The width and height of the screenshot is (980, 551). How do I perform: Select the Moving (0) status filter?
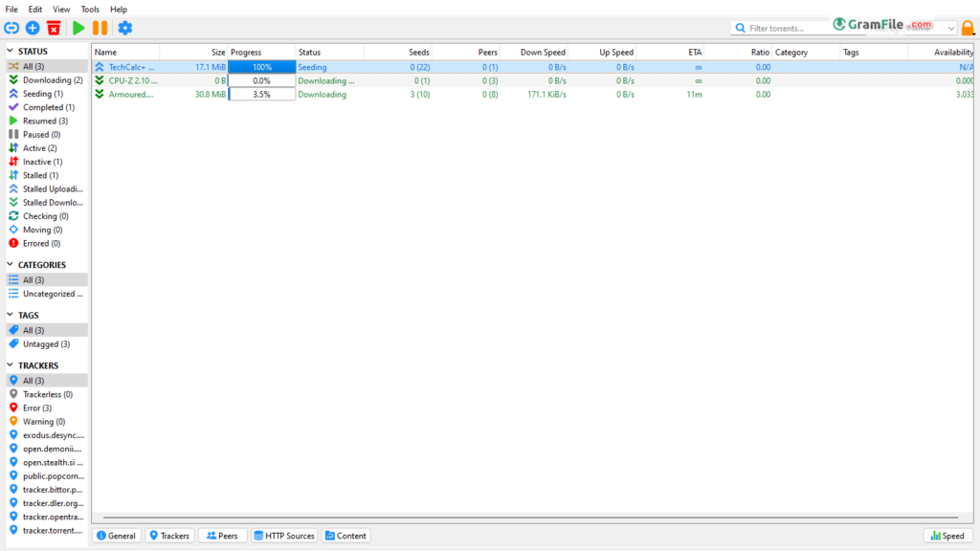click(47, 230)
